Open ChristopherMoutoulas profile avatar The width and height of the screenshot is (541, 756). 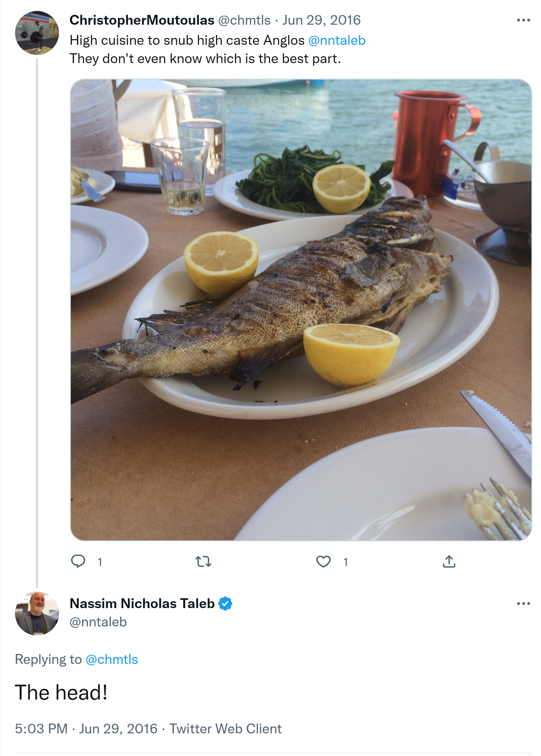tap(37, 33)
